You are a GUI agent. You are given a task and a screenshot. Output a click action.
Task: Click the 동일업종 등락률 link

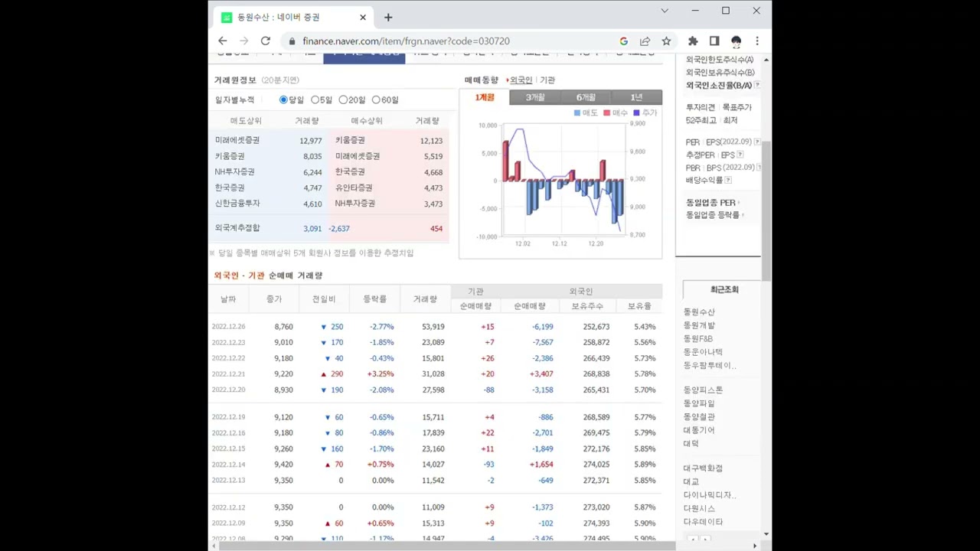(713, 215)
